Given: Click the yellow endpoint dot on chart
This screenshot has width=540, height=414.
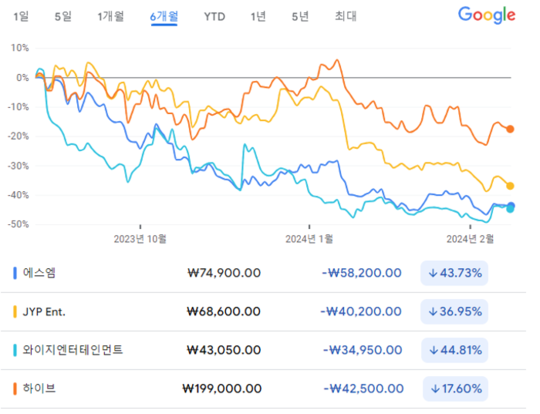Looking at the screenshot, I should coord(510,186).
